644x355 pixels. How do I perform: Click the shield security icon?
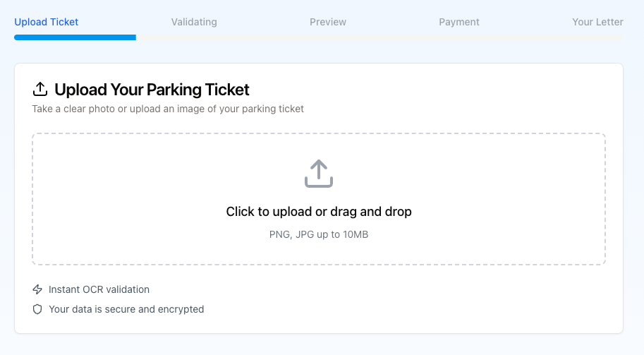click(x=38, y=309)
